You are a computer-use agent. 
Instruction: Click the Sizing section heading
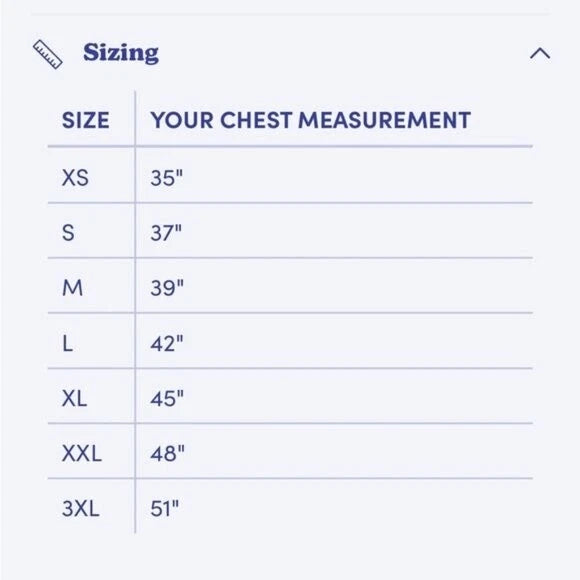121,53
